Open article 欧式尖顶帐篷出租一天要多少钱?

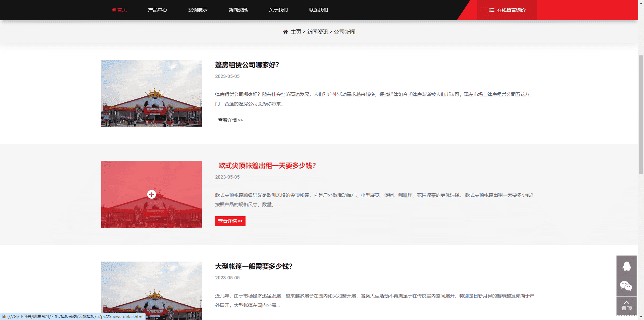pos(267,166)
